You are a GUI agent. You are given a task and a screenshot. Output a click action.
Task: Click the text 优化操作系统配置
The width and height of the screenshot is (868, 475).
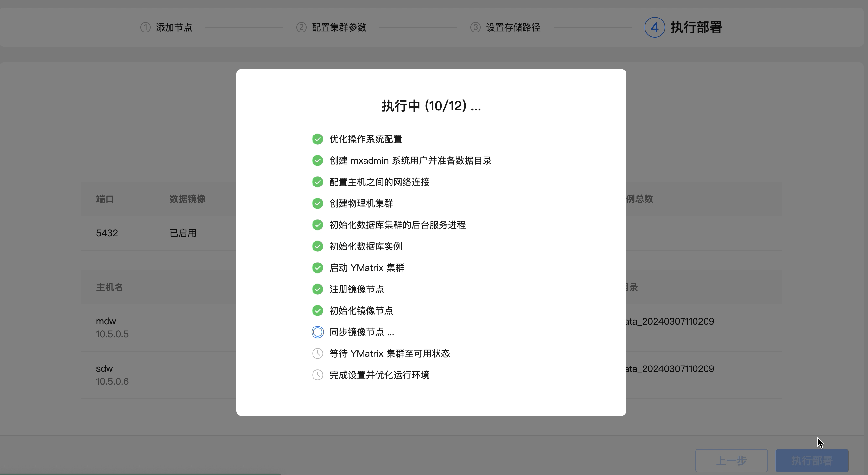pyautogui.click(x=366, y=139)
